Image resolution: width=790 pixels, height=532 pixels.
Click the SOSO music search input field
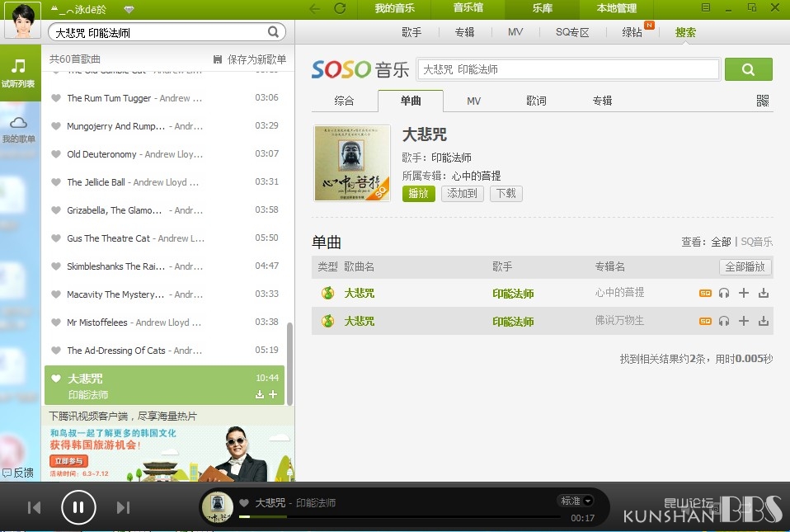(568, 69)
